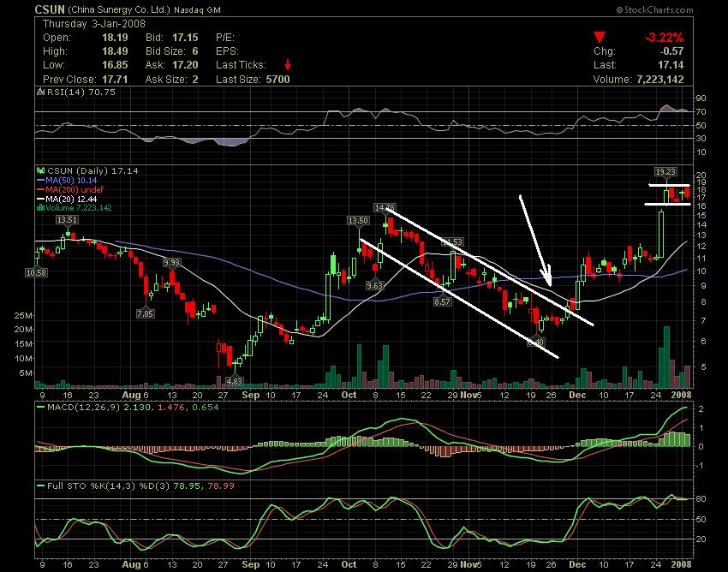Click the blue MA(50) line swatch
Screen dimensions: 728x572
41,180
